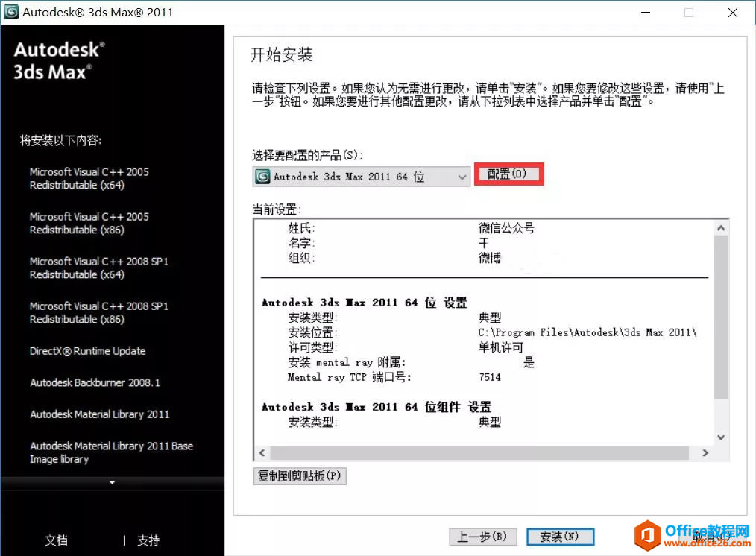This screenshot has width=756, height=556.
Task: Select the Autodesk Material Library 2011 entry
Action: [100, 414]
